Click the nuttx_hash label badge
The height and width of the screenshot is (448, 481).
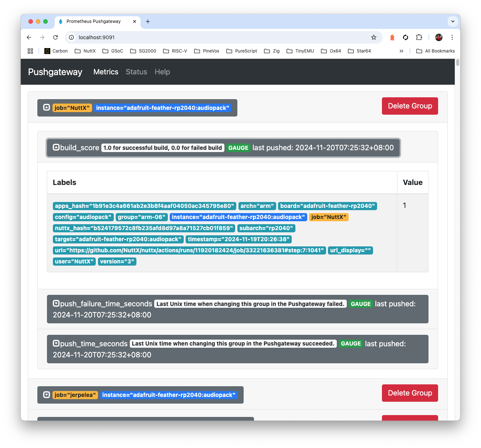click(x=144, y=228)
